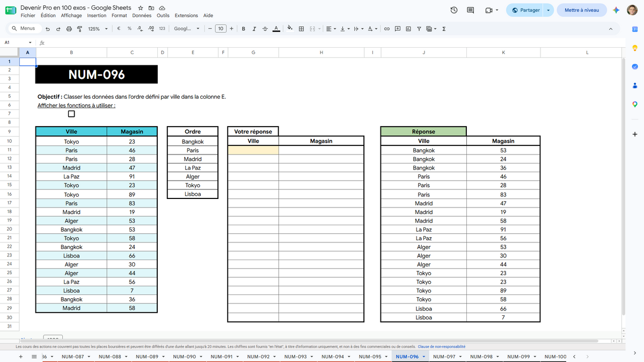
Task: Open text rotation dropdown
Action: (x=372, y=29)
